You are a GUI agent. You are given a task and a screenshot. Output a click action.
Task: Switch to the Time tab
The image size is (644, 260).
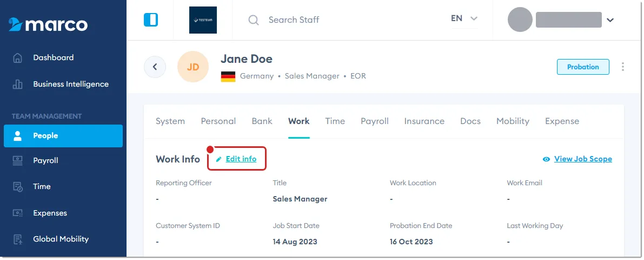pyautogui.click(x=335, y=121)
